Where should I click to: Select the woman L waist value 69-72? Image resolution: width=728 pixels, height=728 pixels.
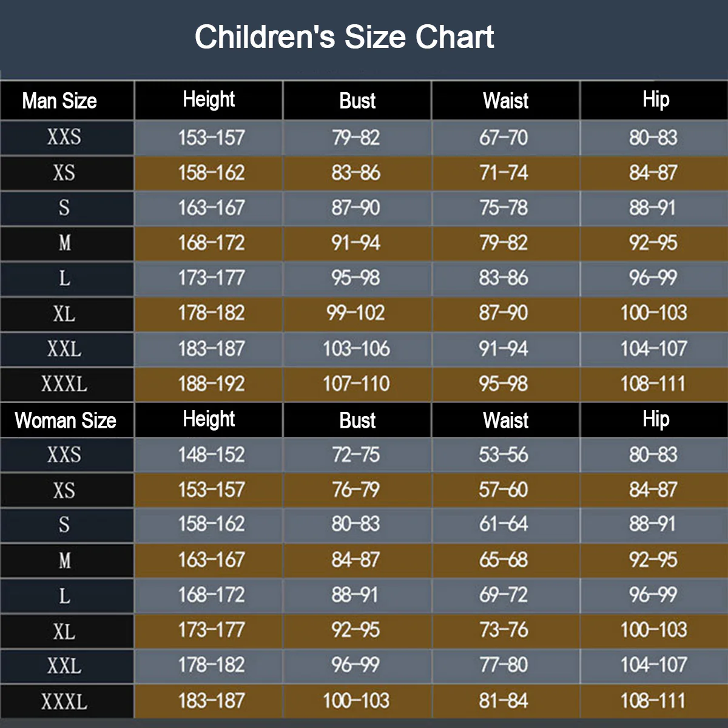coord(504,595)
